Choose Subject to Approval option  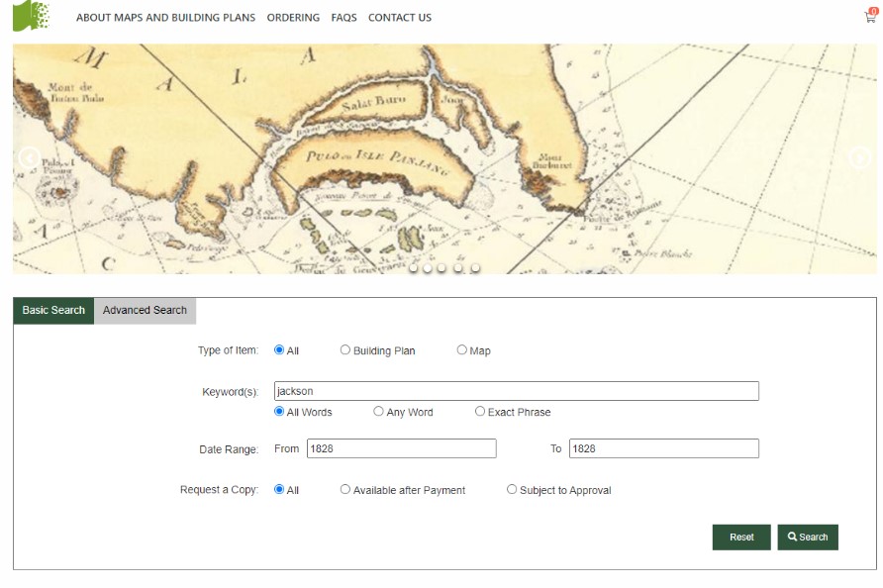(512, 489)
